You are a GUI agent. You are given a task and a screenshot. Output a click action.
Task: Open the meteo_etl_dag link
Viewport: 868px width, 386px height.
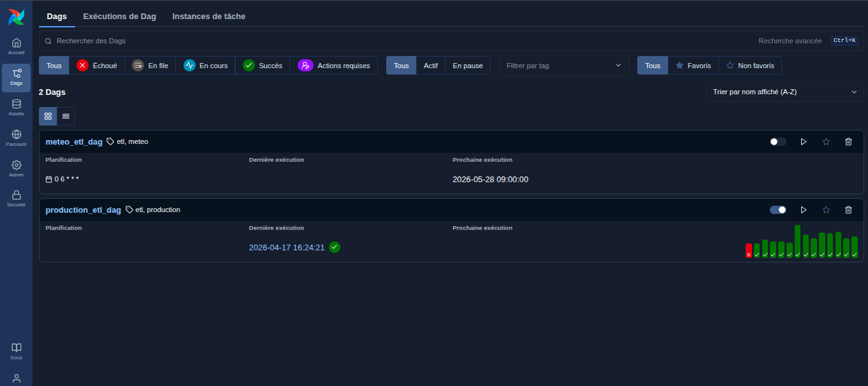(x=74, y=141)
